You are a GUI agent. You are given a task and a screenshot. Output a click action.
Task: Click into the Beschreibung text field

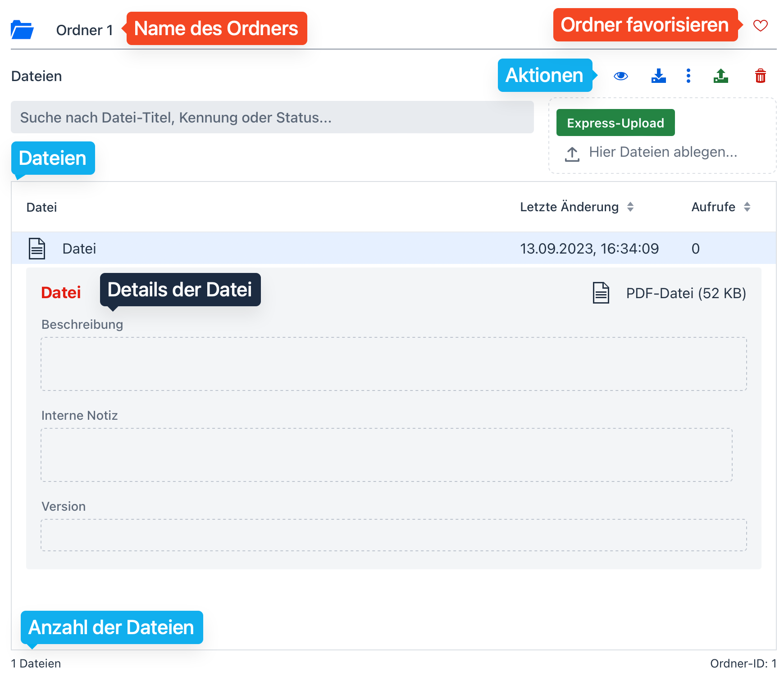point(393,364)
